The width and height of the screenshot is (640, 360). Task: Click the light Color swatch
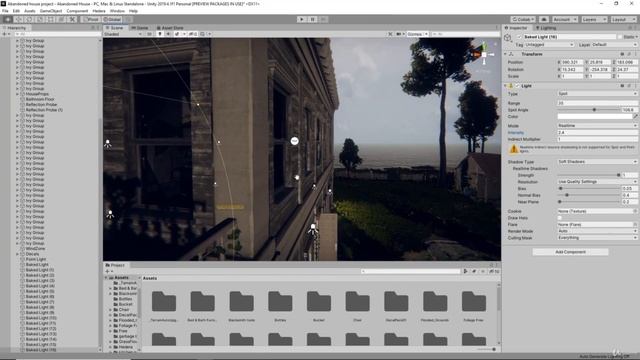(x=594, y=116)
